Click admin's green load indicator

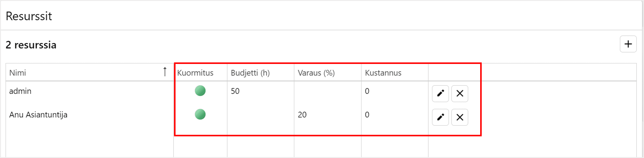[200, 91]
